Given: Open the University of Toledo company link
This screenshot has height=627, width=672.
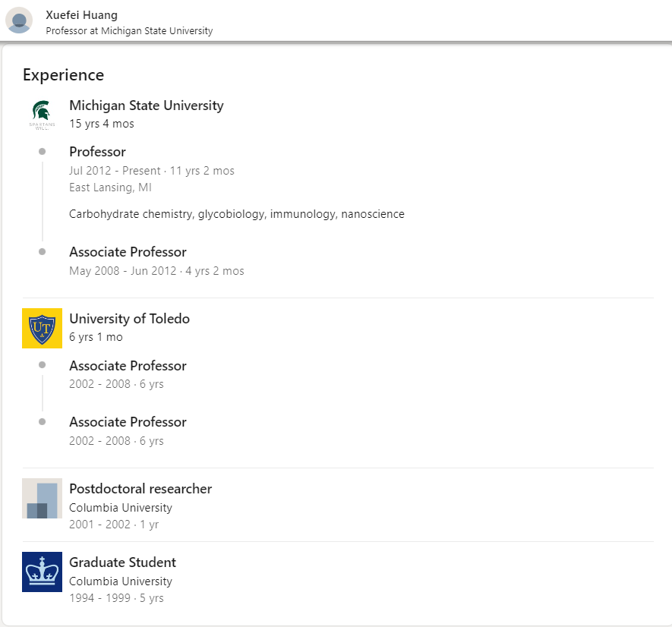Looking at the screenshot, I should pyautogui.click(x=129, y=319).
